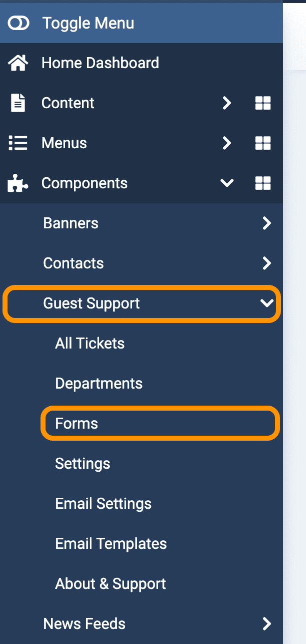Viewport: 306px width, 644px height.
Task: Expand the Contacts submenu arrow
Action: [267, 263]
